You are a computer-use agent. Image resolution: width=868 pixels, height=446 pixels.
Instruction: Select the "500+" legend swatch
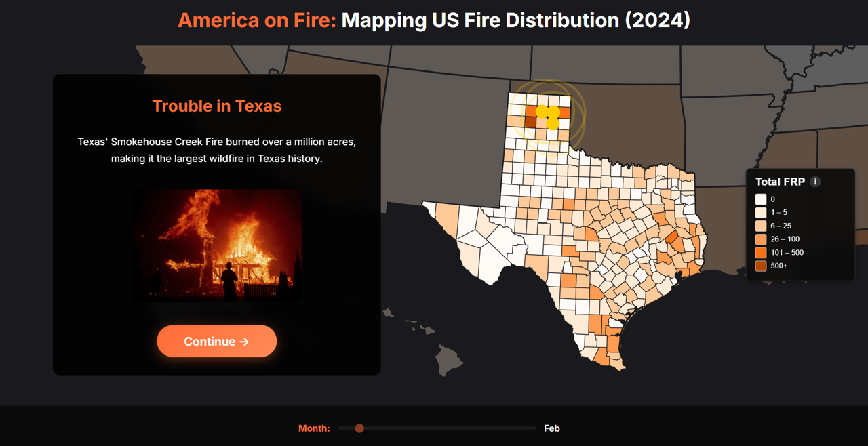[x=762, y=266]
